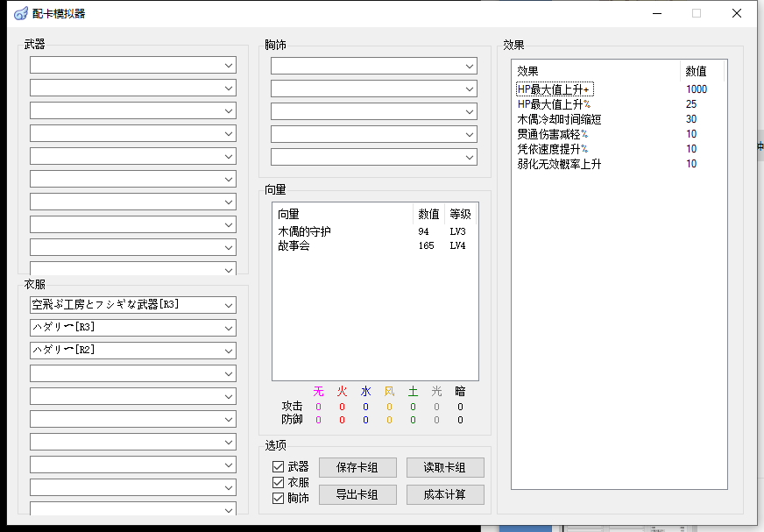Click the 读取卡组 button
Screen dimensions: 764x532
click(x=445, y=467)
